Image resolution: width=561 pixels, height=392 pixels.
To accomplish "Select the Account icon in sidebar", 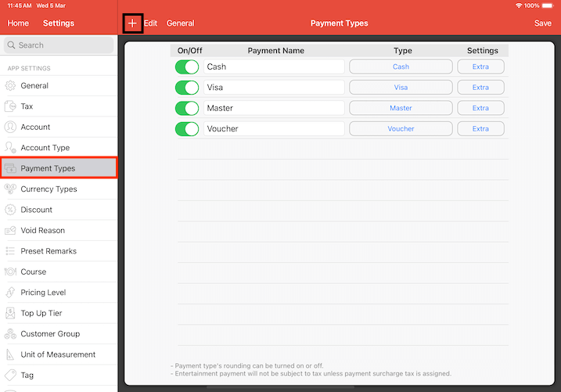I will 10,127.
